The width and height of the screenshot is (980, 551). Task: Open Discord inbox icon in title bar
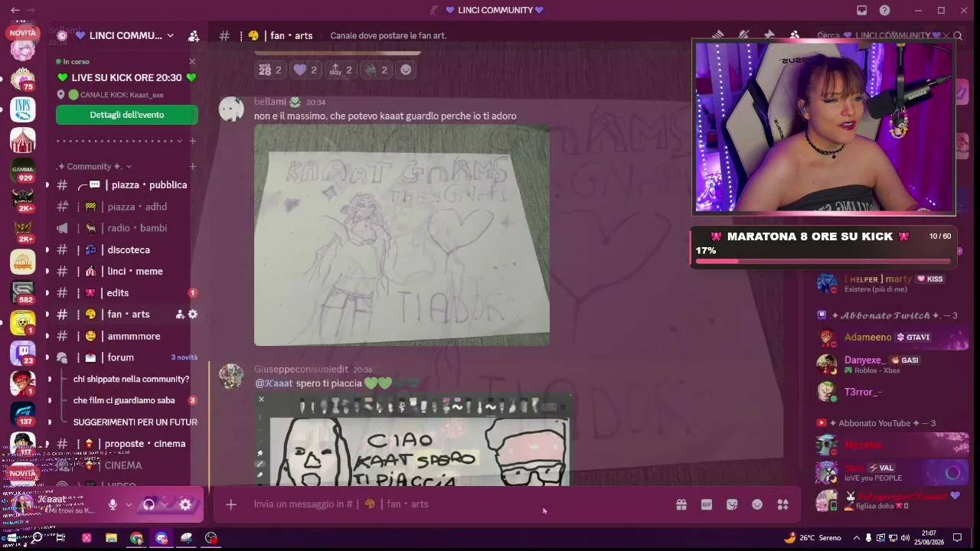[x=862, y=10]
